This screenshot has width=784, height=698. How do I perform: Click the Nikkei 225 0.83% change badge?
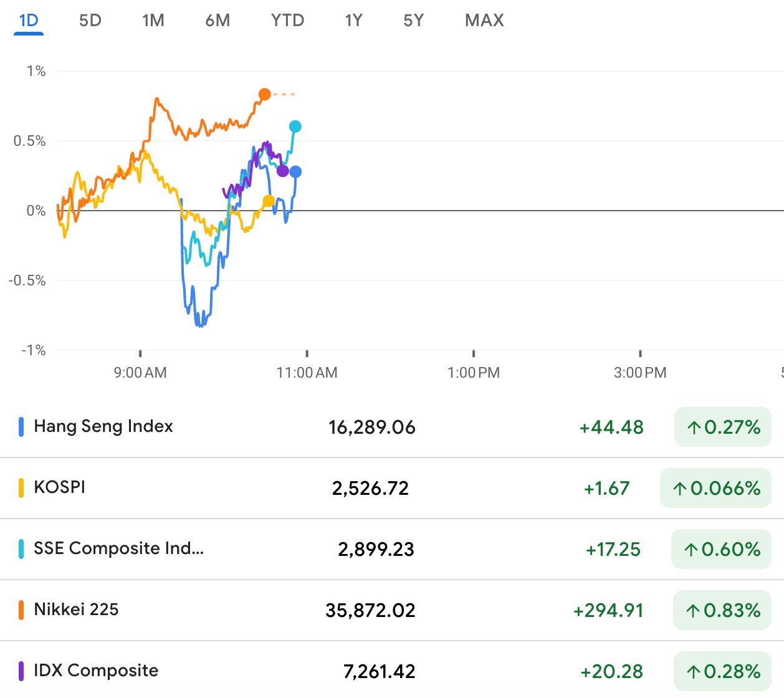point(722,610)
